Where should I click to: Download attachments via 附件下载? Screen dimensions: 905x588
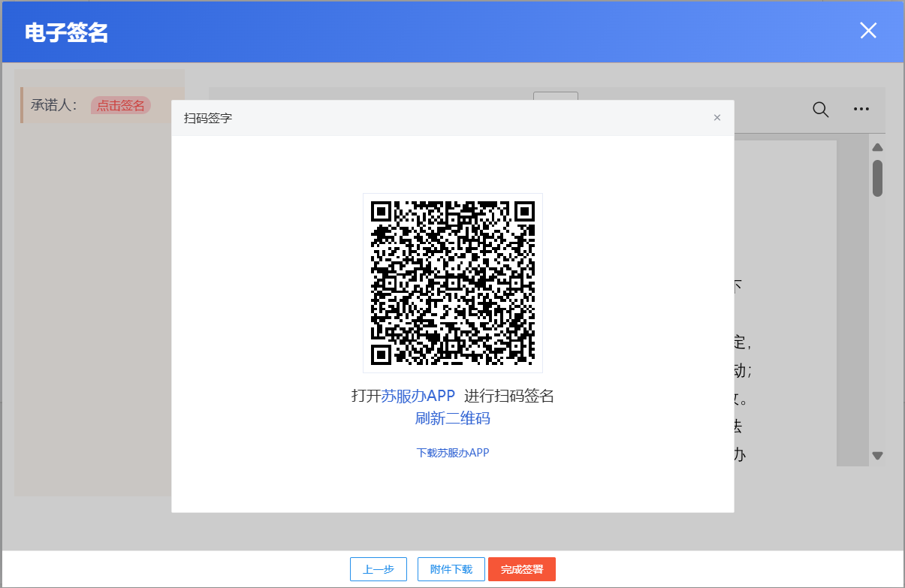[x=451, y=569]
